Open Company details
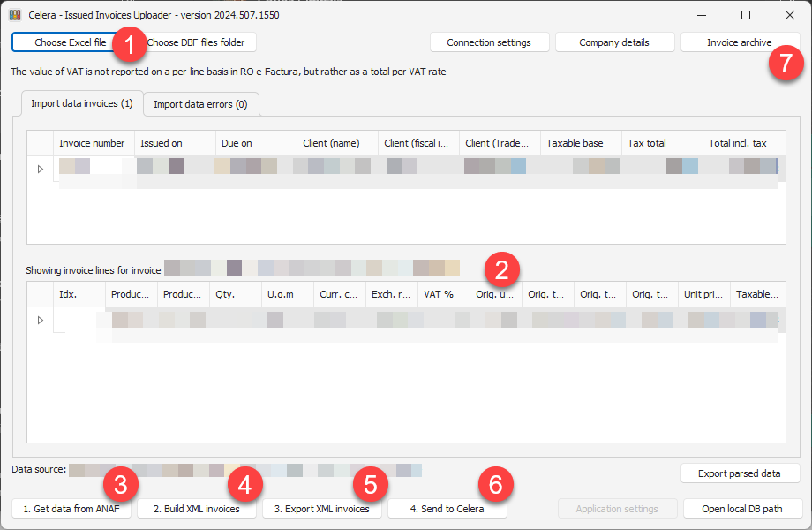 tap(614, 42)
